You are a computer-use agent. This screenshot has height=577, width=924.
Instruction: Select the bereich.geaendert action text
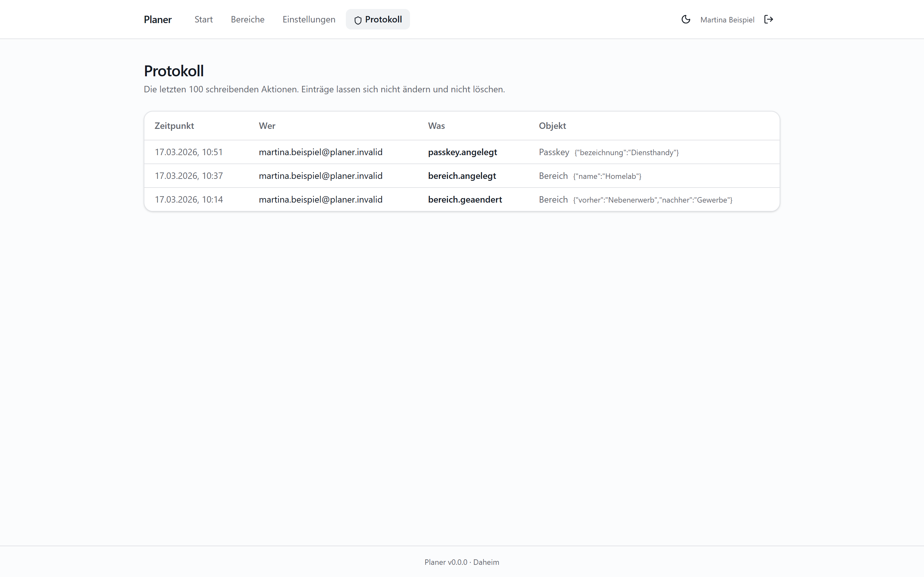pos(465,200)
